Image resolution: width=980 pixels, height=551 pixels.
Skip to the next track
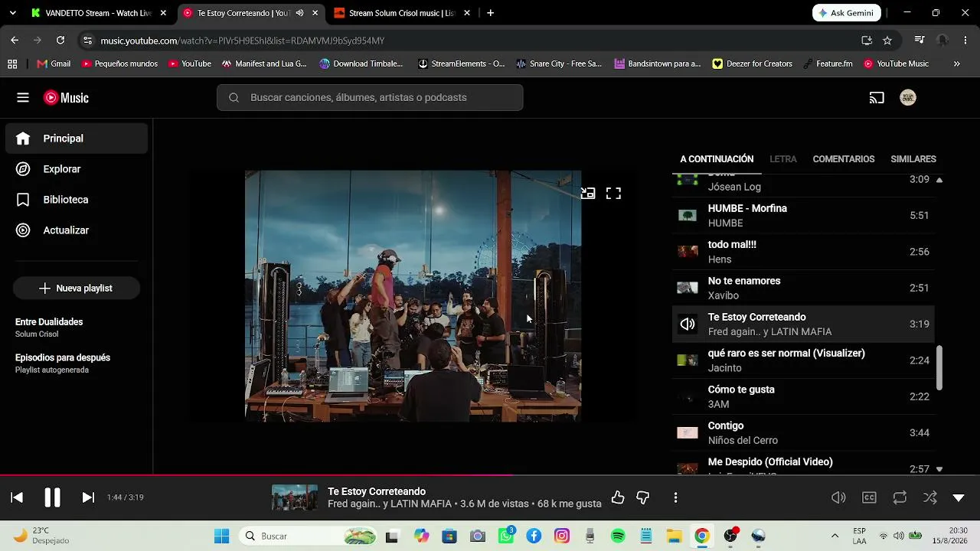tap(88, 497)
